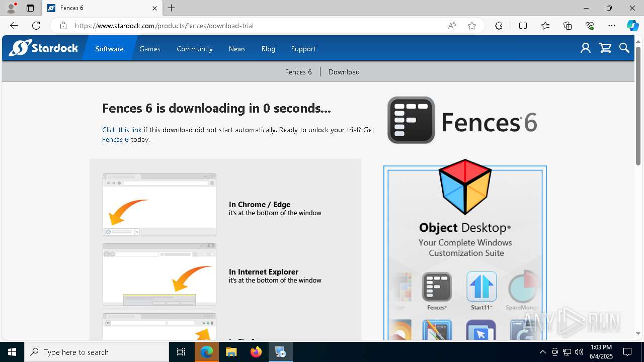Open the Windows Start menu
Screen dimensions: 644x362
pos(12,352)
